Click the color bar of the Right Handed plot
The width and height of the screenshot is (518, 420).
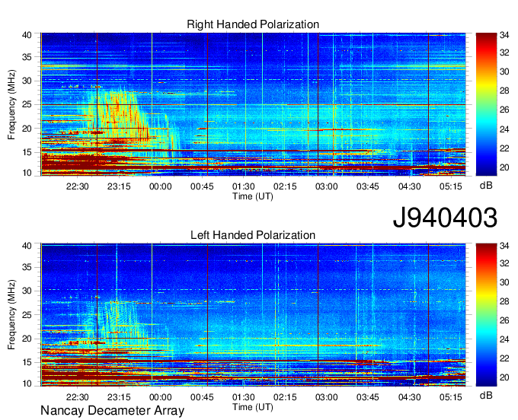click(x=486, y=104)
